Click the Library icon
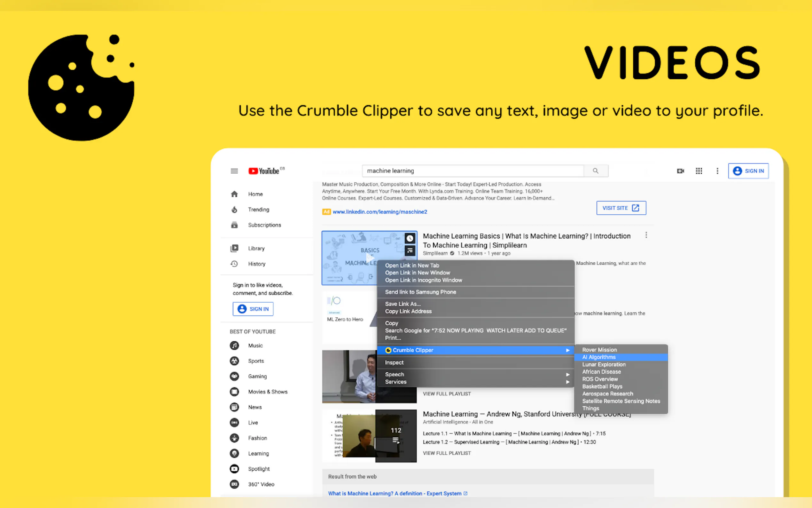Screen dimensions: 812x508 234,248
